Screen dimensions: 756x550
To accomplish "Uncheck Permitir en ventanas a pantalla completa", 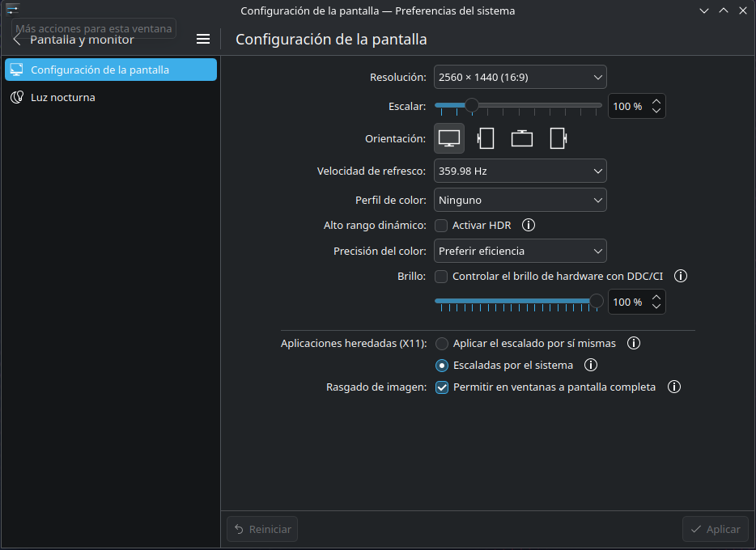I will pos(442,387).
